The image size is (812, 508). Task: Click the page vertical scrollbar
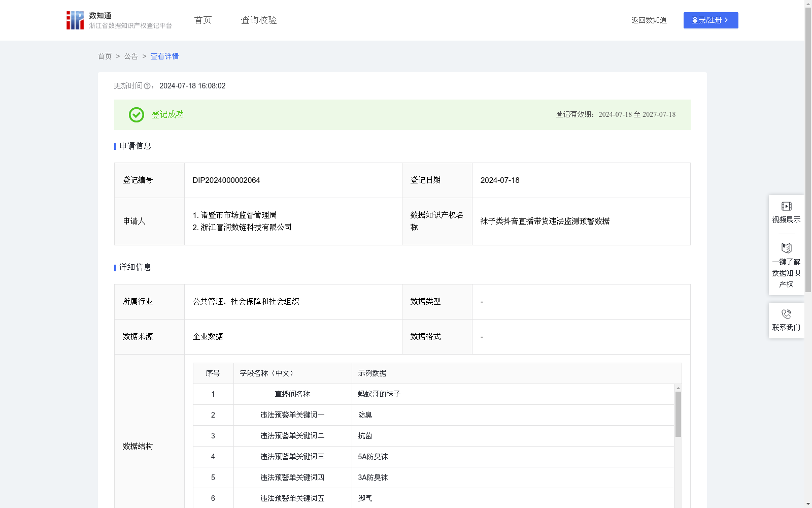[808, 150]
